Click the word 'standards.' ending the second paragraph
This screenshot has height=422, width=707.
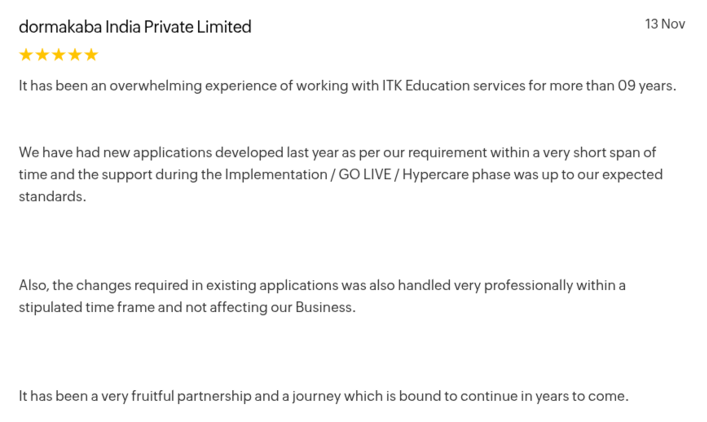coord(52,197)
